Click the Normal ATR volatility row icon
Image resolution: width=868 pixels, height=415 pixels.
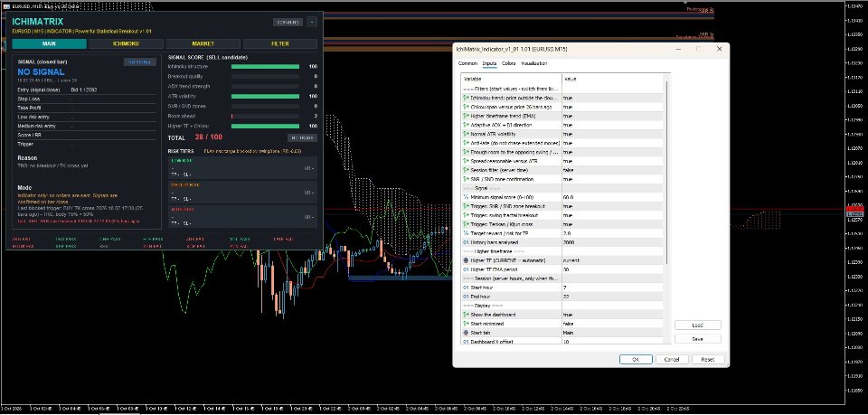point(467,134)
